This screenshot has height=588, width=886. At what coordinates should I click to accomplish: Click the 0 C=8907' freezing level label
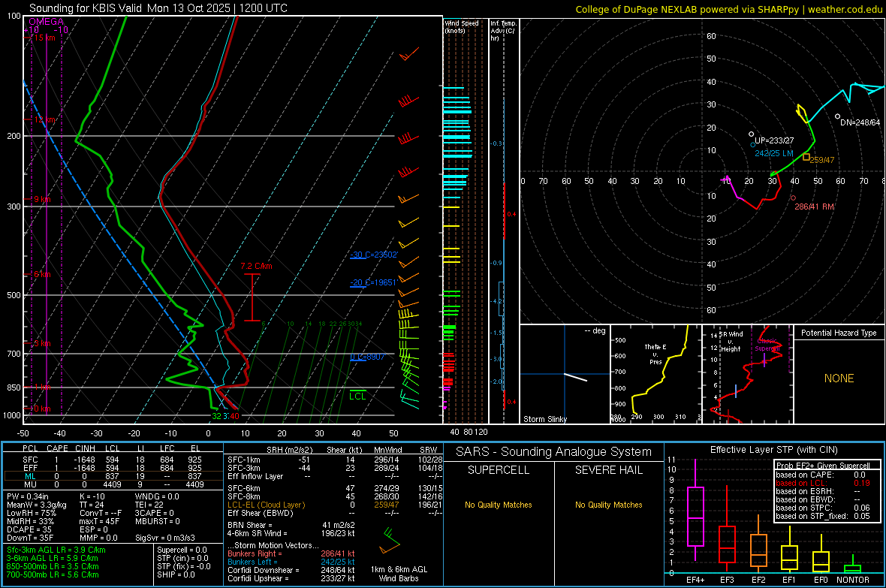tap(367, 357)
